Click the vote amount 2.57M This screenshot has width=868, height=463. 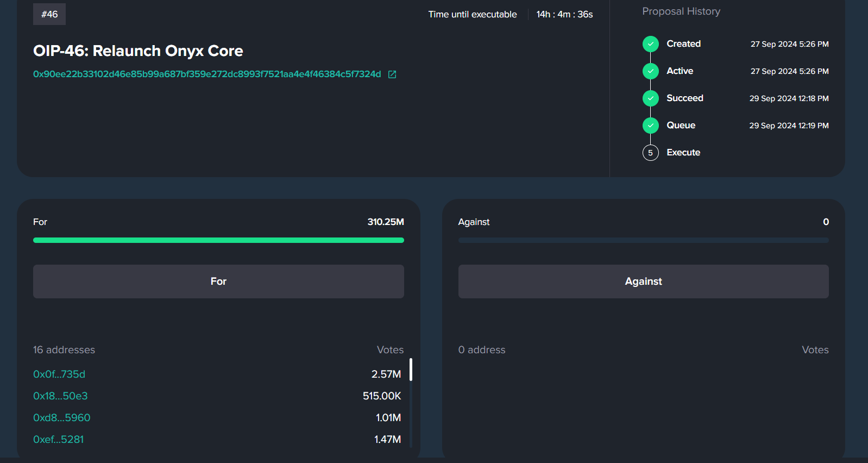click(x=386, y=374)
